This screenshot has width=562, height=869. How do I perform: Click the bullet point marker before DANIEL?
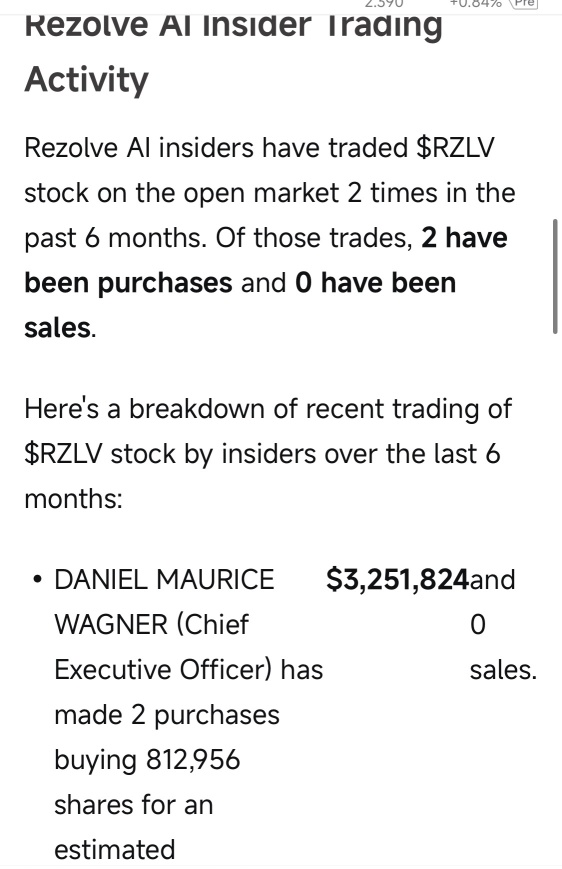[38, 580]
